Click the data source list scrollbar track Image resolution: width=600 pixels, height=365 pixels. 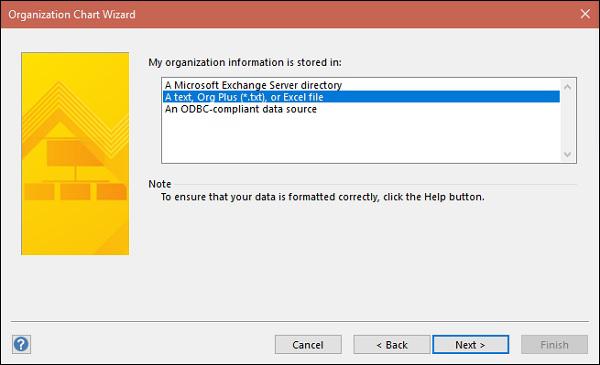(x=567, y=121)
